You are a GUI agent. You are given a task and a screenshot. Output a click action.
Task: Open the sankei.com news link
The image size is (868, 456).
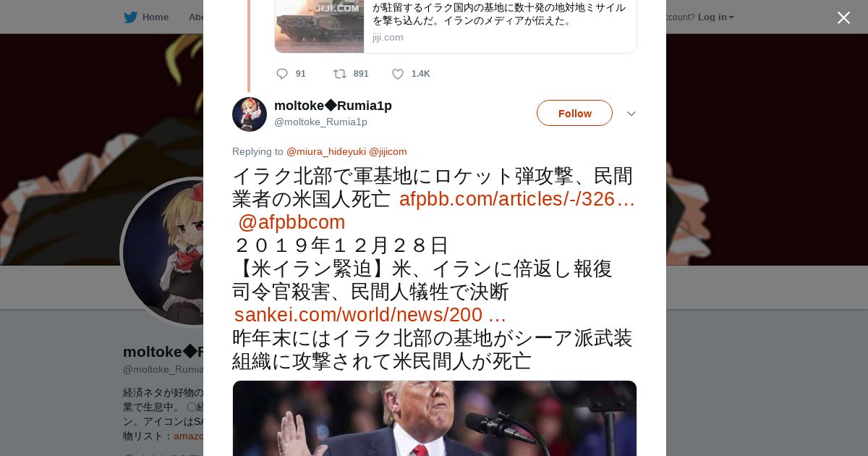tap(370, 315)
